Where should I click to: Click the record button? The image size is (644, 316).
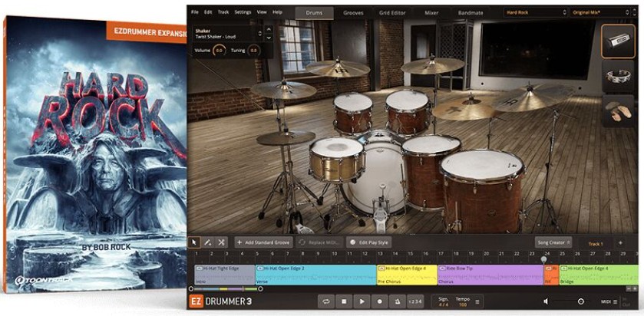[379, 301]
